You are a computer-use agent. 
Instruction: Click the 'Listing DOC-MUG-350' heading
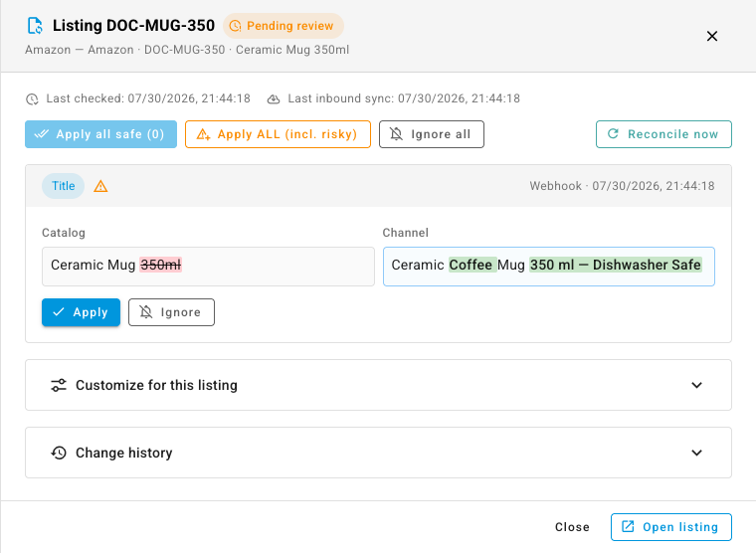133,26
